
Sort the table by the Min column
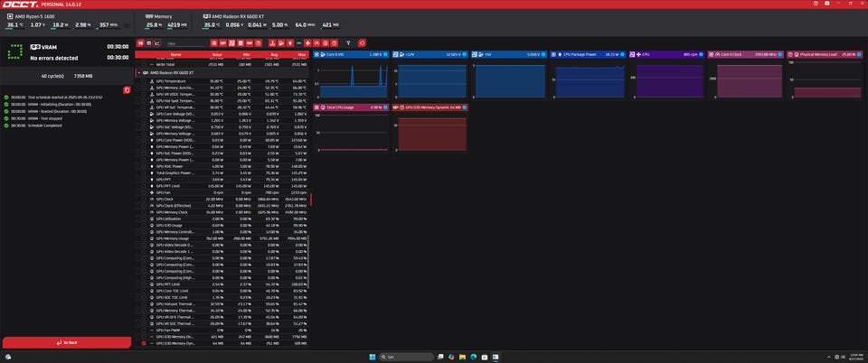coord(247,55)
